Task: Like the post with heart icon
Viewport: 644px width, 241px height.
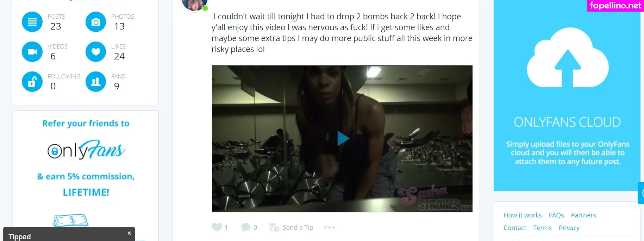Action: pos(217,227)
